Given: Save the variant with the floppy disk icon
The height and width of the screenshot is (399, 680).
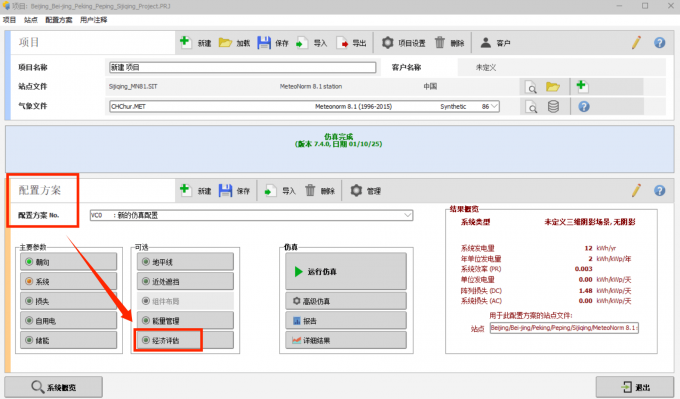Looking at the screenshot, I should click(225, 190).
